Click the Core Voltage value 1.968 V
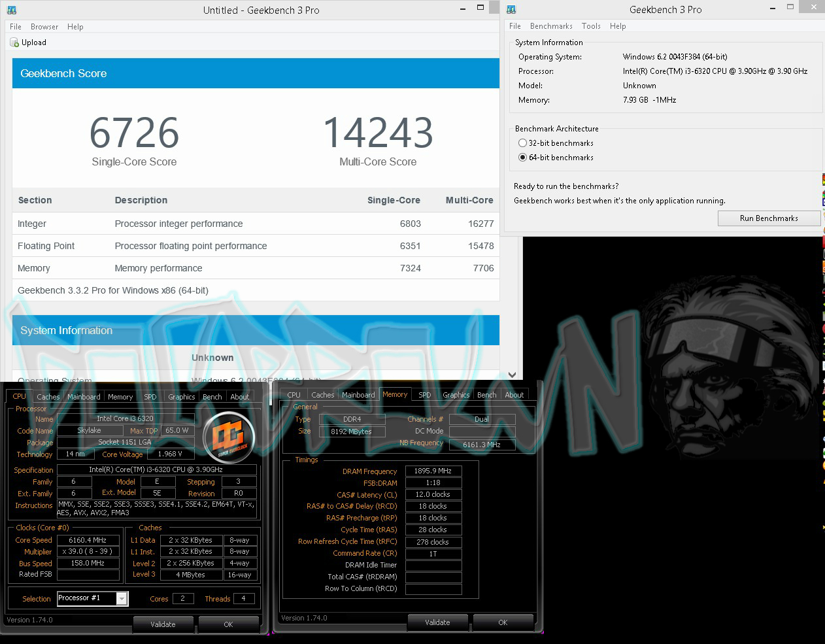 click(x=170, y=454)
